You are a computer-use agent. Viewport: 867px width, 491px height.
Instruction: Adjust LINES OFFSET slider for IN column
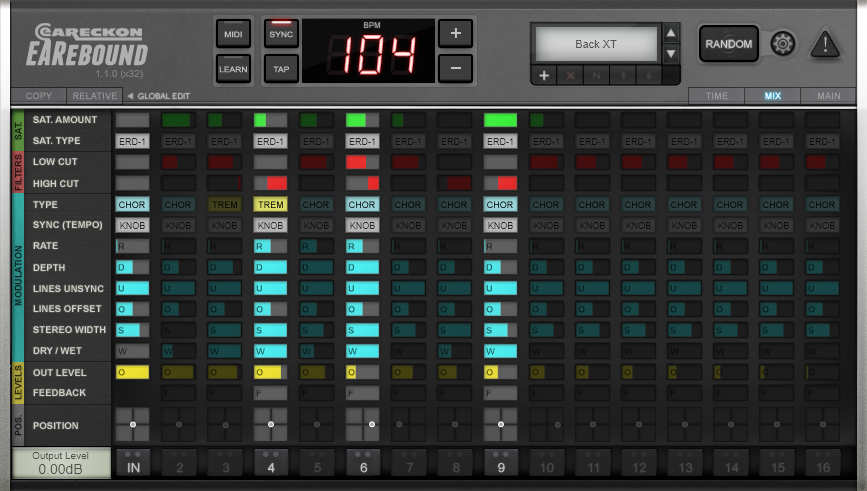point(132,309)
